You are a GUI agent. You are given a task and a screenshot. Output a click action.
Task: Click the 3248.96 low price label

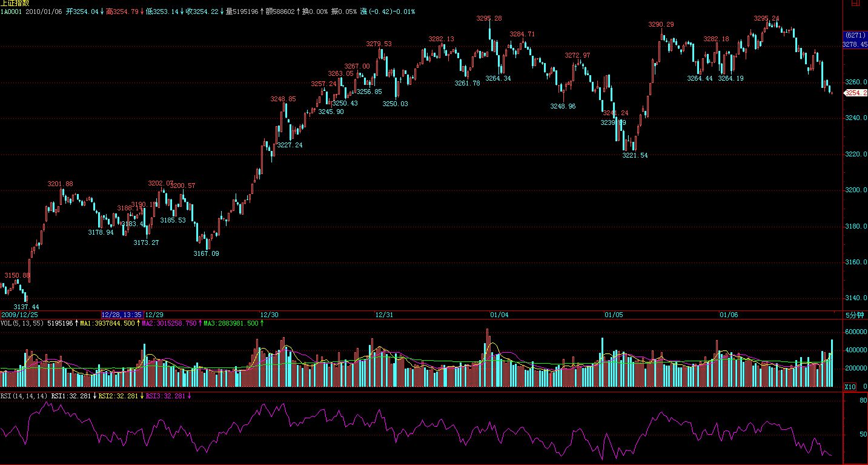click(x=563, y=106)
